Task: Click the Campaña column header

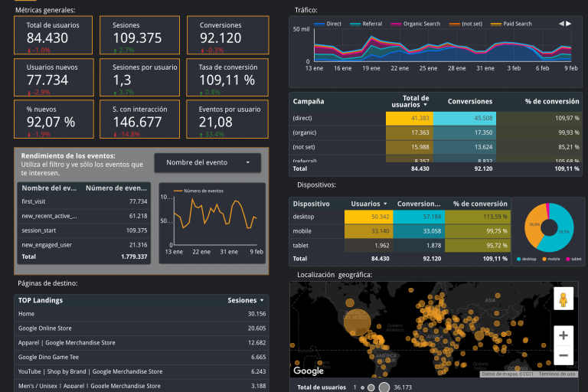Action: [x=309, y=101]
